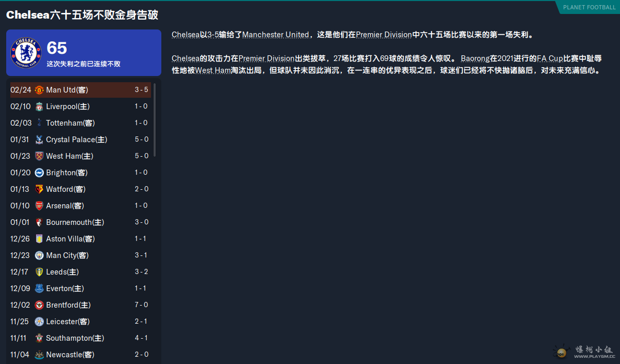620x364 pixels.
Task: Open the Premier Division link in first sentence
Action: (x=384, y=35)
